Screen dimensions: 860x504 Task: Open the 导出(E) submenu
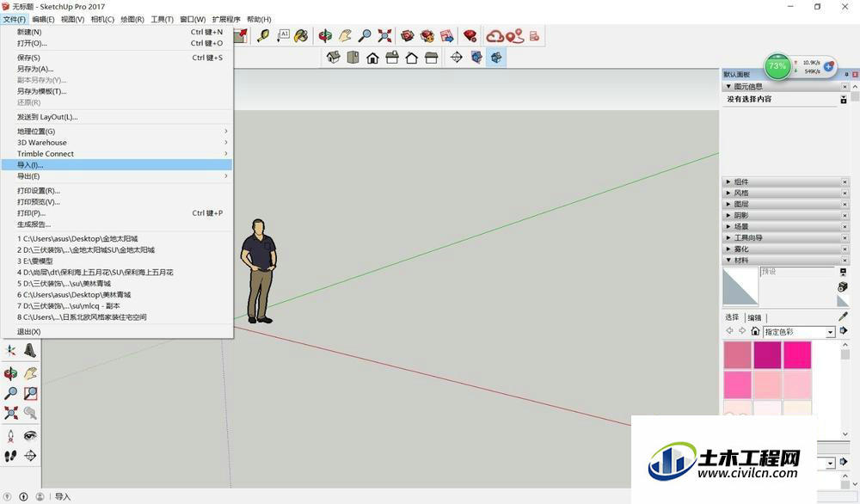click(x=117, y=176)
